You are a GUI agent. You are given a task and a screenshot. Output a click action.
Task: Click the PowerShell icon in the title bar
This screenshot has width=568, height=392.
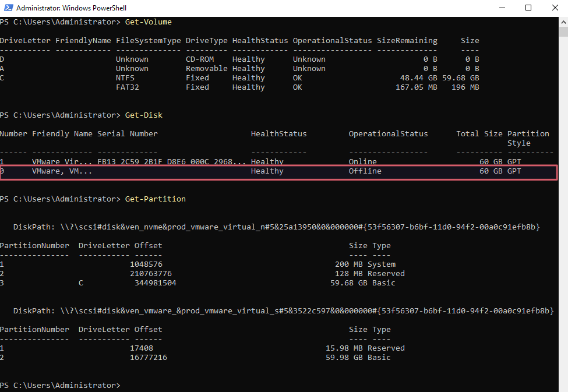pos(8,8)
